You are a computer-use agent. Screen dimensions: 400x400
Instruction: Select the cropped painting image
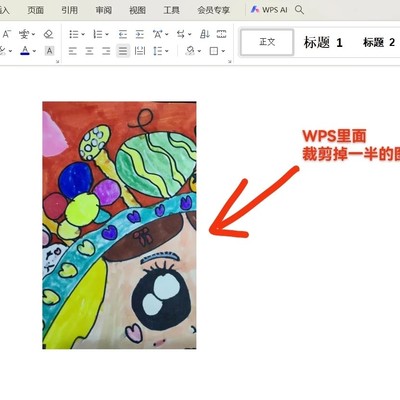(x=119, y=225)
